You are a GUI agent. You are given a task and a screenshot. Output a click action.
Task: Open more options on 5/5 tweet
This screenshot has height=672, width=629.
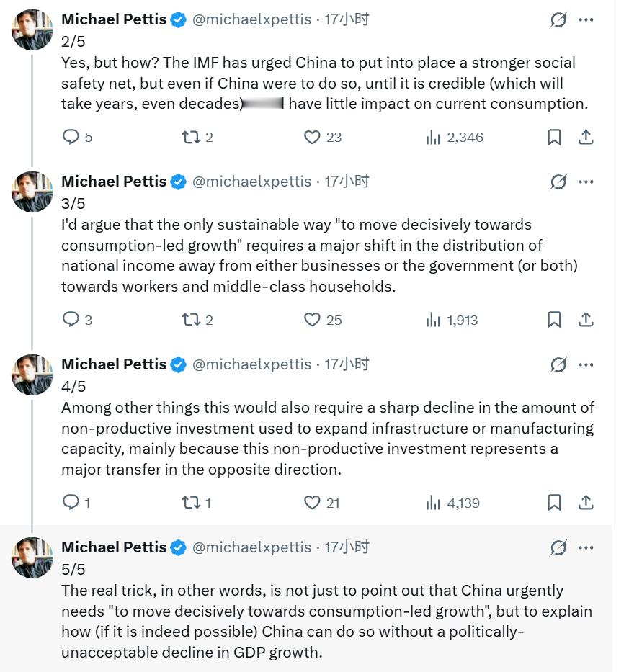point(586,548)
